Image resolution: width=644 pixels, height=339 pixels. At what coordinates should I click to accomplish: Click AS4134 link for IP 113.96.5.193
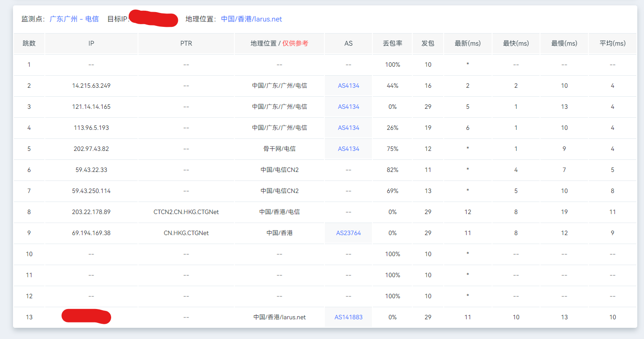tap(348, 128)
